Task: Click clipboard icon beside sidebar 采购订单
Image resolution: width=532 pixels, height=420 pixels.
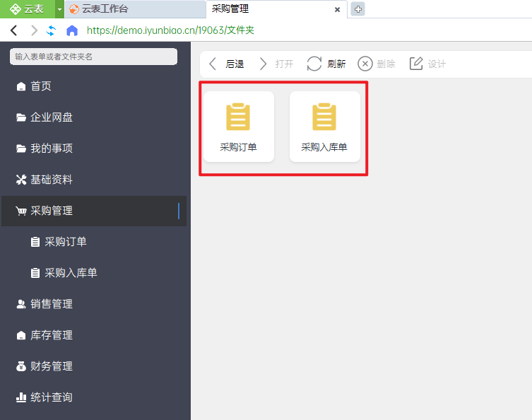Action: (35, 242)
